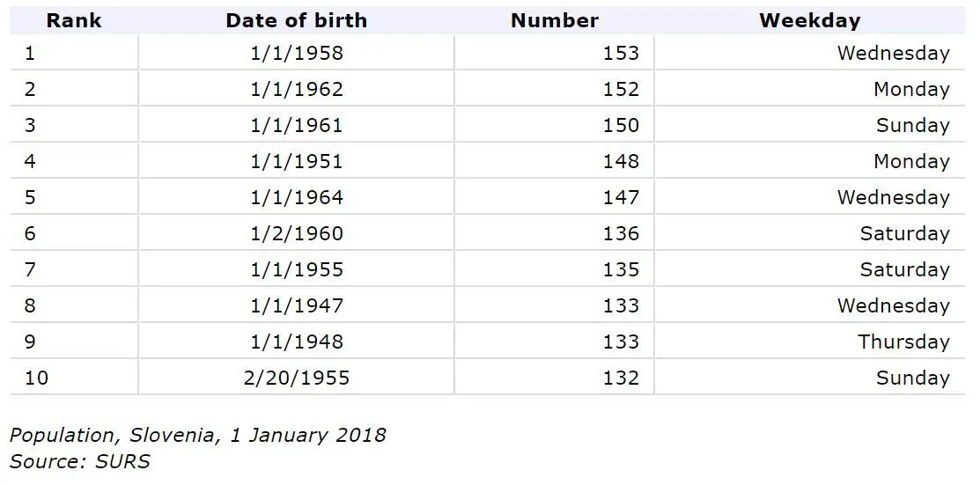Click the number 150 cell
980x485 pixels.
[621, 125]
